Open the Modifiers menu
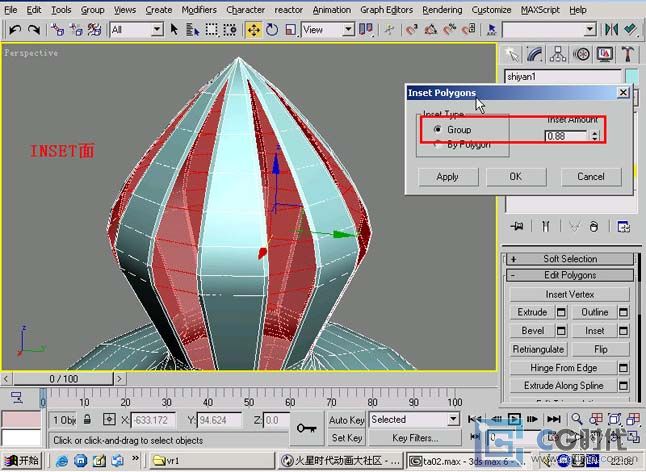The height and width of the screenshot is (472, 646). [199, 9]
